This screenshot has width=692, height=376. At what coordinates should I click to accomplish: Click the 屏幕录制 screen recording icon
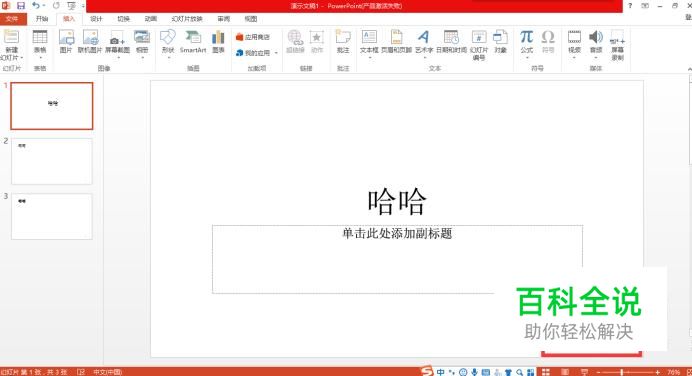click(x=617, y=45)
